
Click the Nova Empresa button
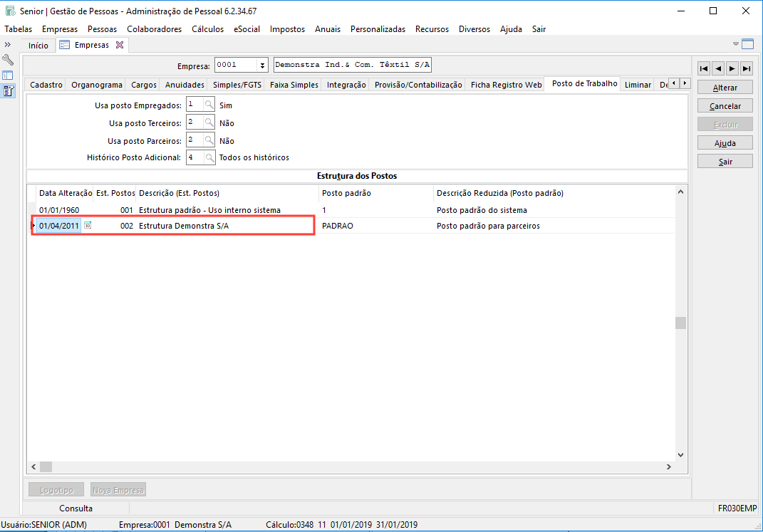(118, 490)
